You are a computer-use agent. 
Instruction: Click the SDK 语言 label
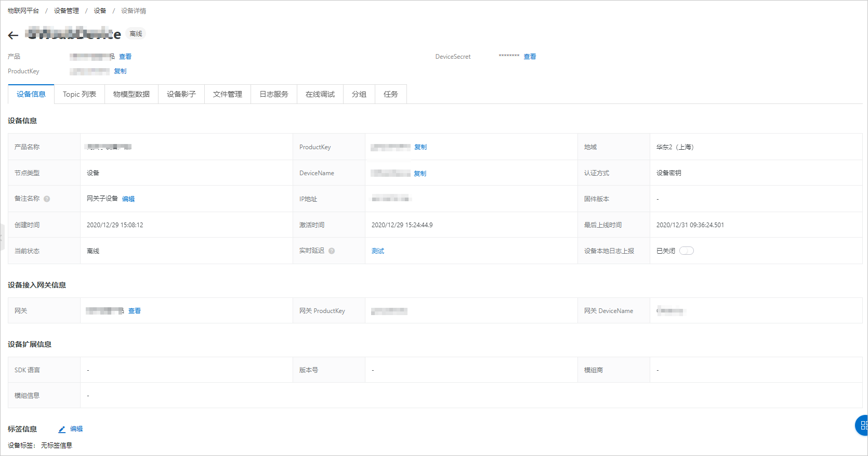point(27,370)
